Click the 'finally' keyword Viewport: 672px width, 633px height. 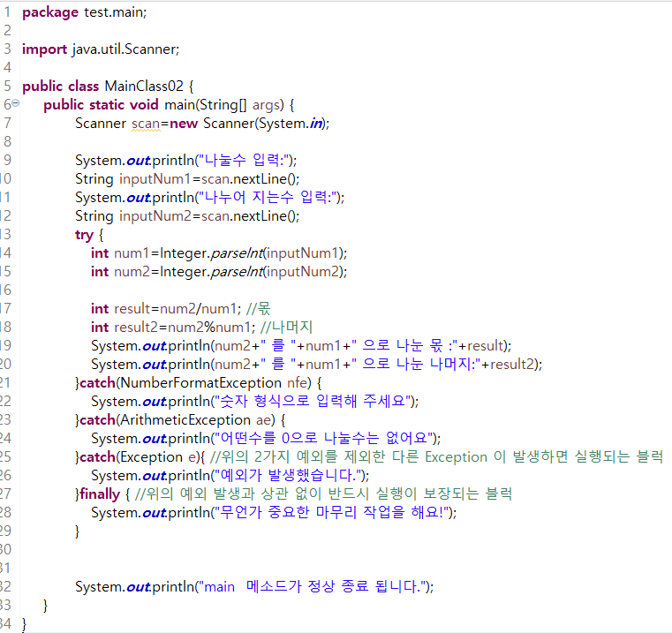coord(100,494)
